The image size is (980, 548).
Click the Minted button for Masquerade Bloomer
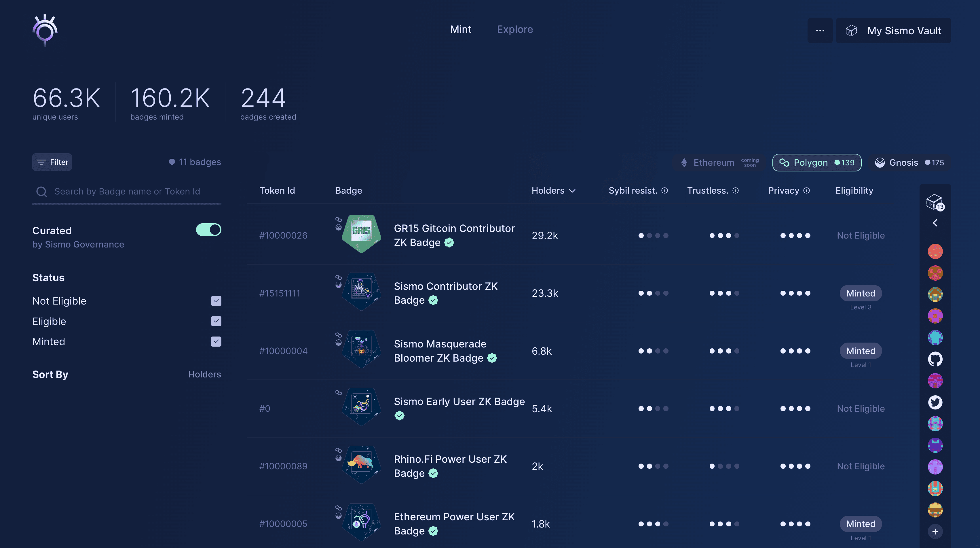(861, 351)
